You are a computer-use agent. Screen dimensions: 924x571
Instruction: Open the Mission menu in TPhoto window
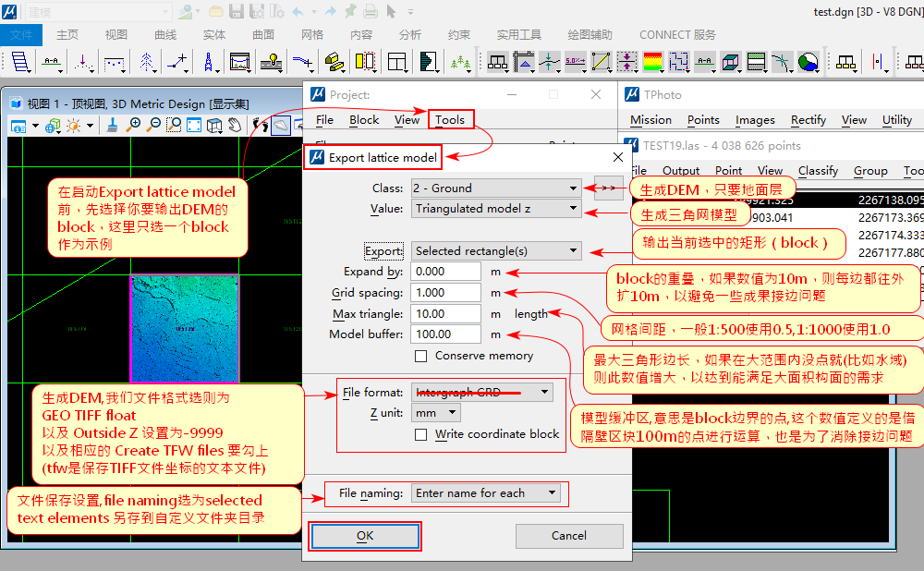tap(650, 119)
